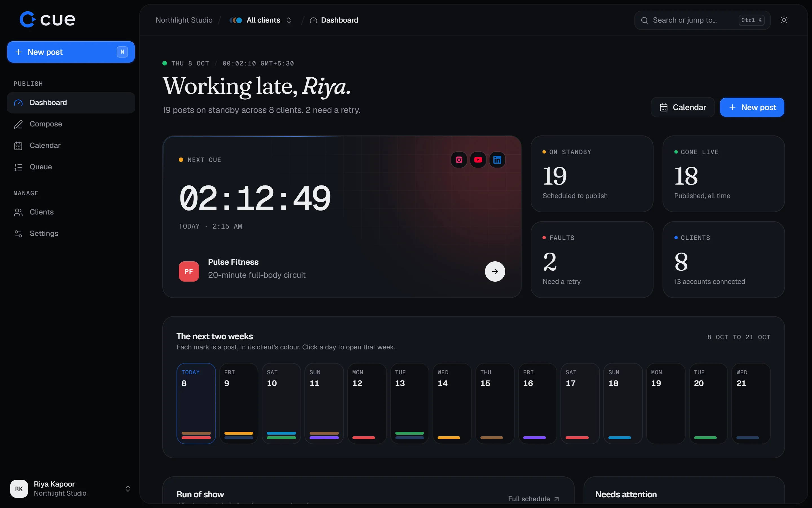Select the Wed 14 day card
The height and width of the screenshot is (508, 812).
(x=452, y=403)
